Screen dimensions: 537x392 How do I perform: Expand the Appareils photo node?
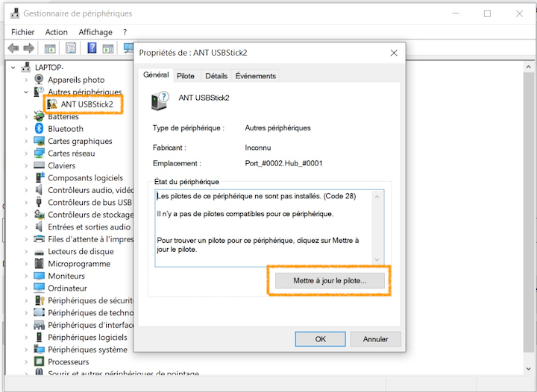coord(26,80)
